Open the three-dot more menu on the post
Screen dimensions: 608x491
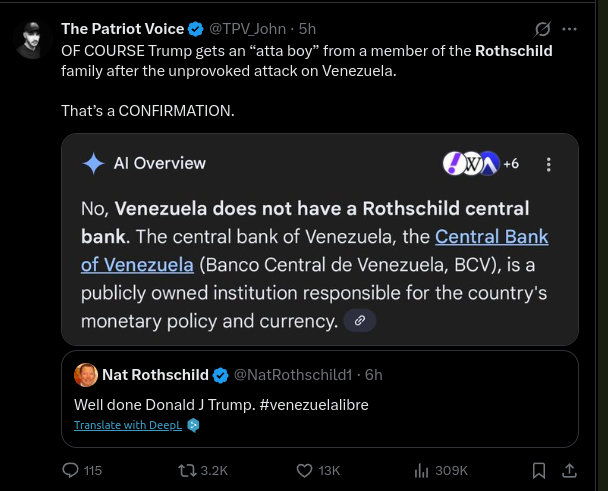click(571, 28)
